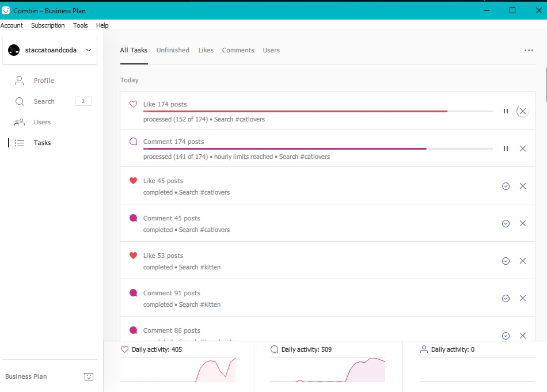Remove the Like 53 posts task
Viewport: 547px width, 392px height.
point(523,261)
